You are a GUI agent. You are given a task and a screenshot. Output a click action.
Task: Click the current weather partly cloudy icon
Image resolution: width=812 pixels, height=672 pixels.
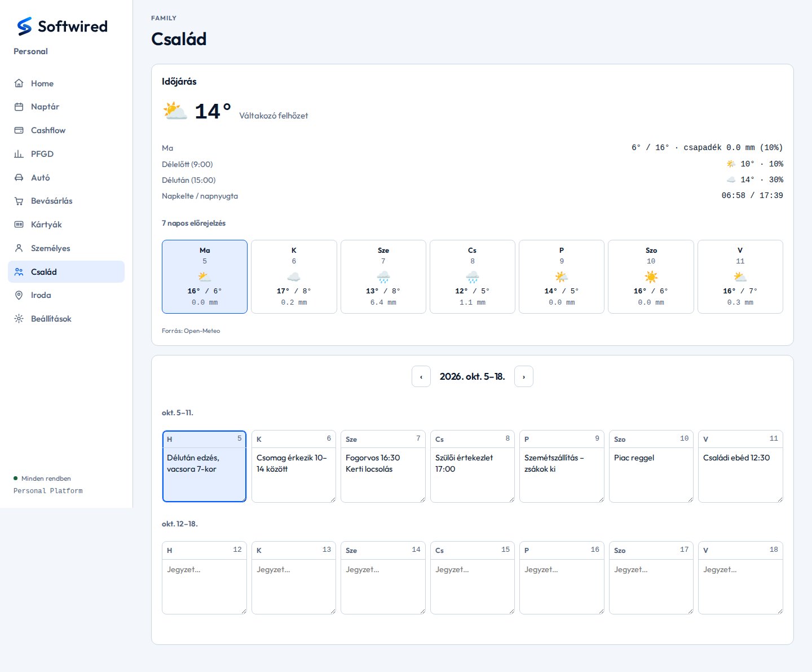tap(175, 111)
